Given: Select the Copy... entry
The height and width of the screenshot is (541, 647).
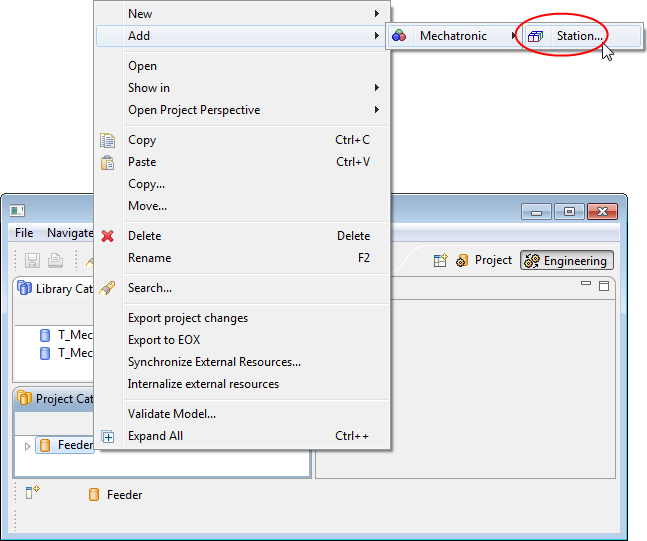Looking at the screenshot, I should [x=243, y=184].
